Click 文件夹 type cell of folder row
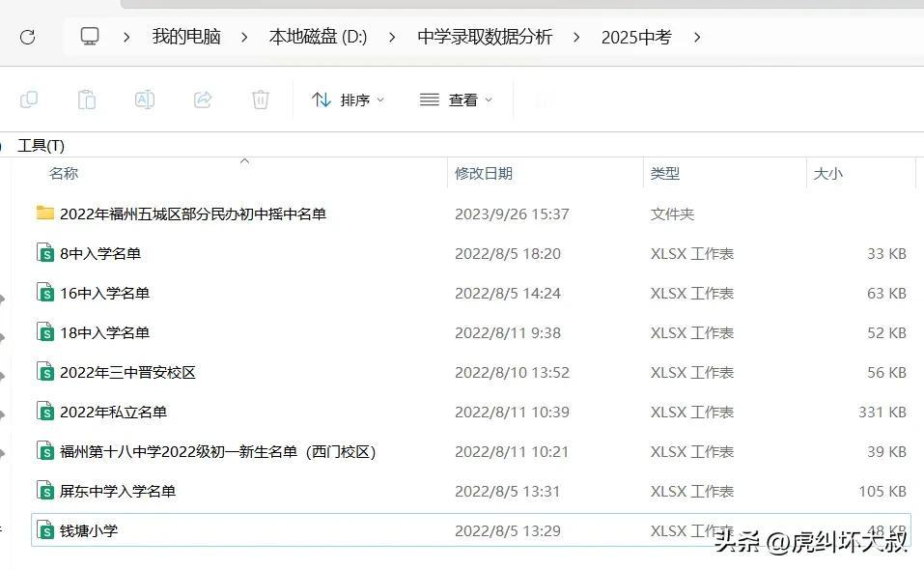 coord(672,214)
